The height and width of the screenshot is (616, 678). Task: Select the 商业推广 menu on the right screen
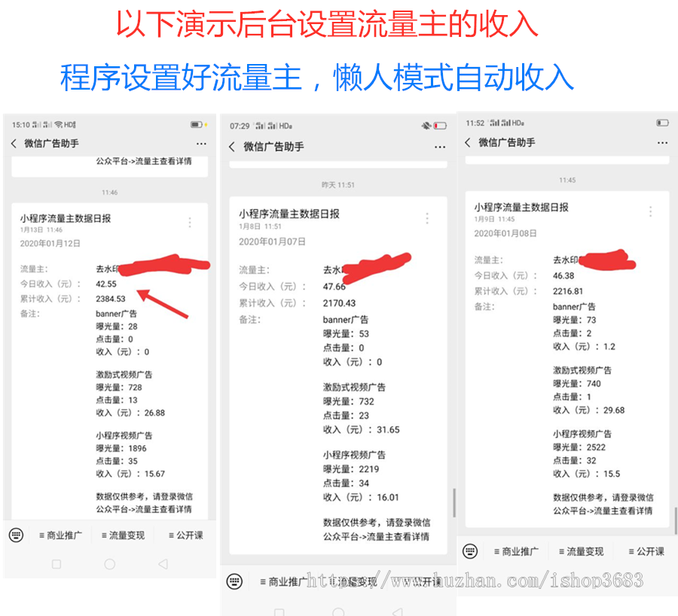[x=518, y=550]
